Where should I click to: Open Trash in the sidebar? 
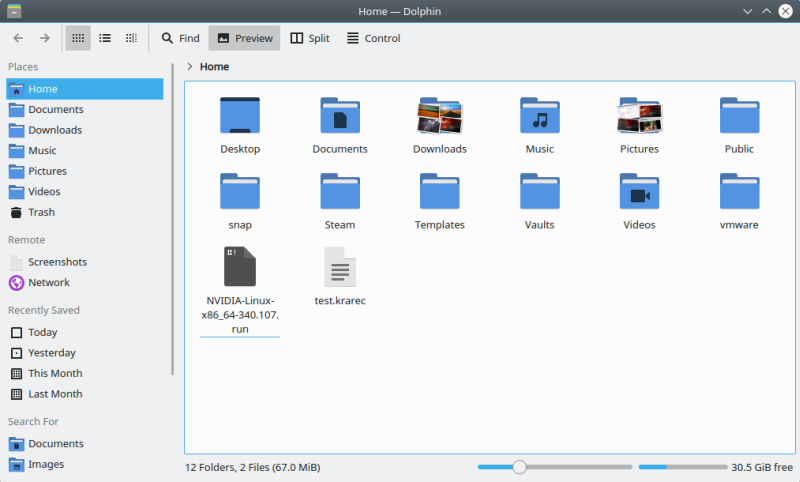click(x=85, y=212)
